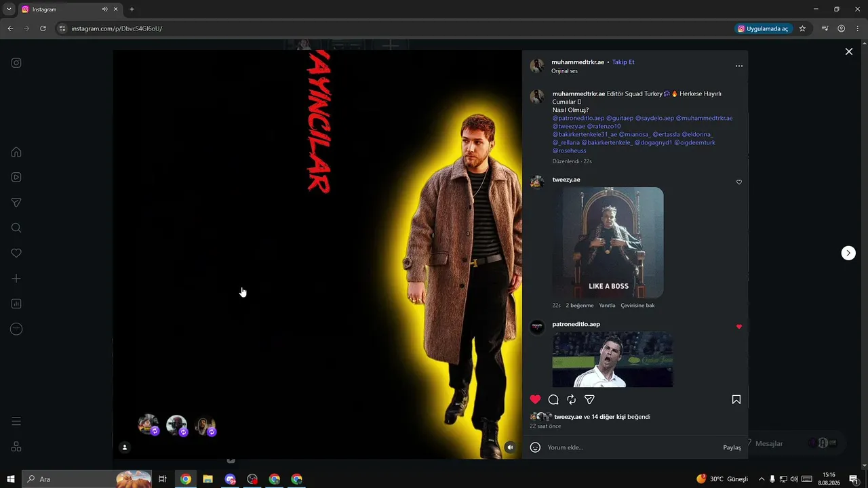Create new post with sidebar plus icon

tap(16, 279)
